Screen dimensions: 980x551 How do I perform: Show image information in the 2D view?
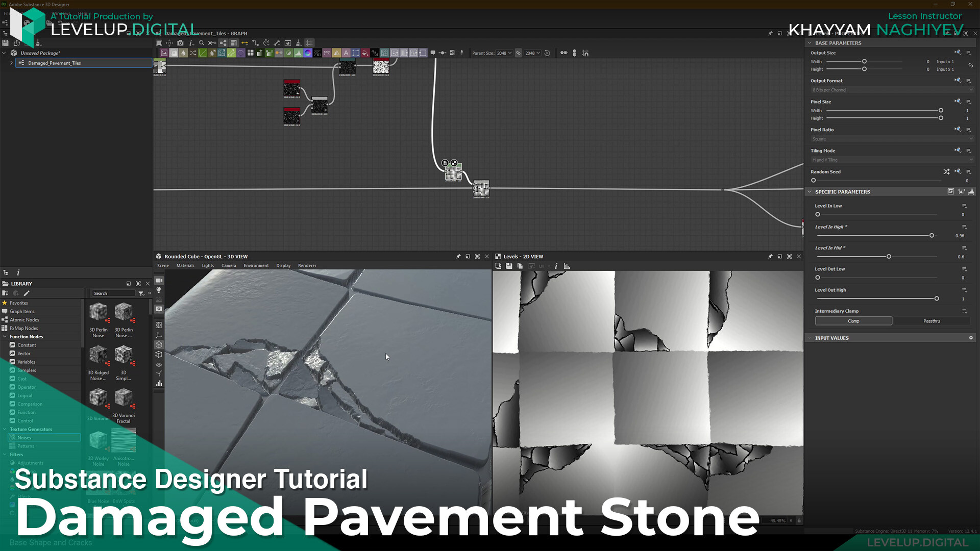pyautogui.click(x=556, y=266)
